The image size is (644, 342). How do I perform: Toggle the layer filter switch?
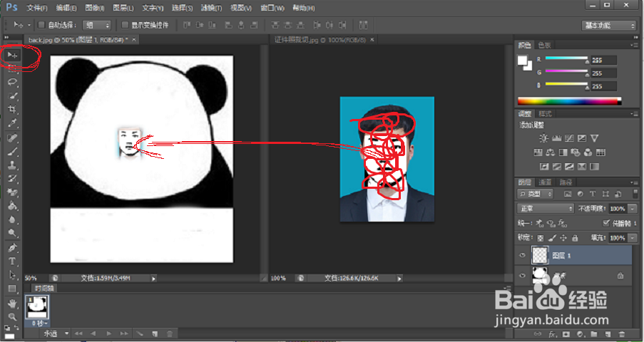[634, 195]
